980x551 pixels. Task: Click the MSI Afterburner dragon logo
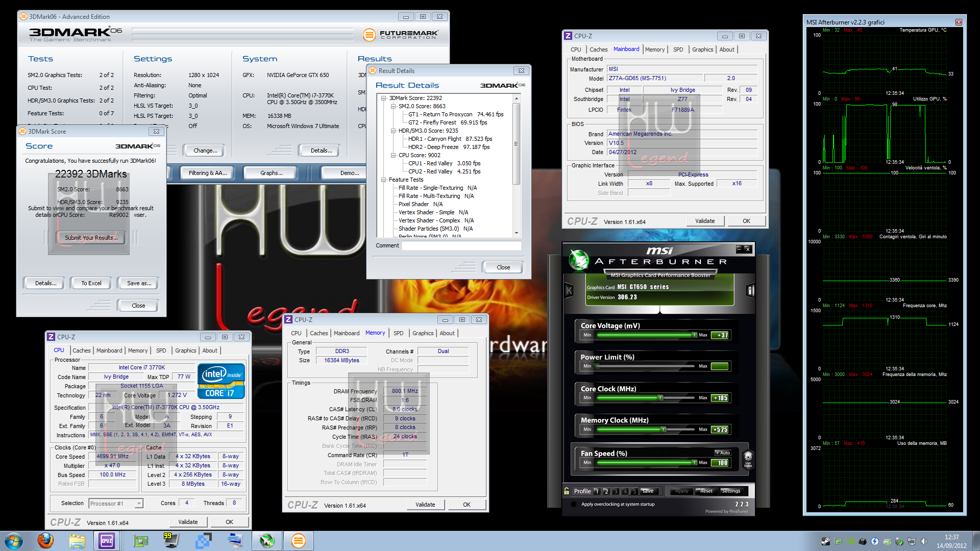point(579,260)
